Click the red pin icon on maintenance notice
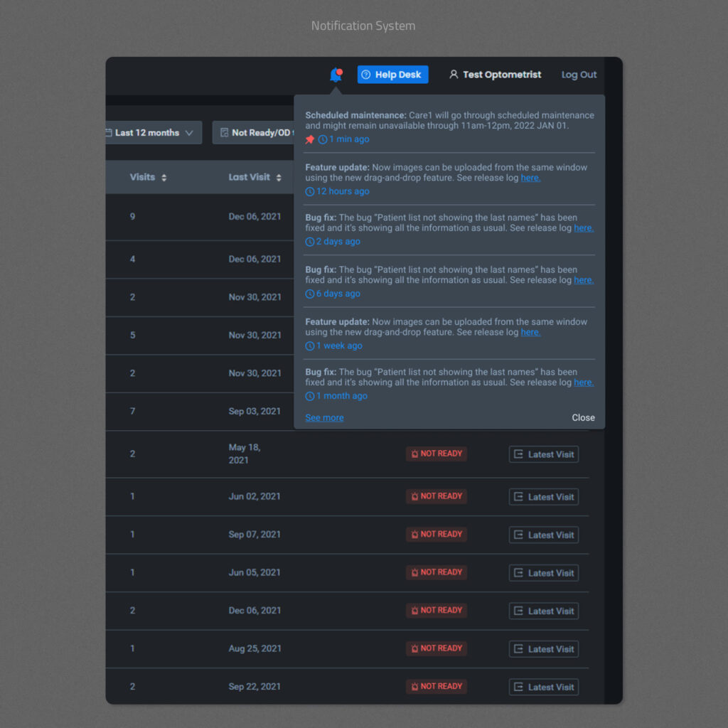Viewport: 728px width, 728px height. point(310,139)
